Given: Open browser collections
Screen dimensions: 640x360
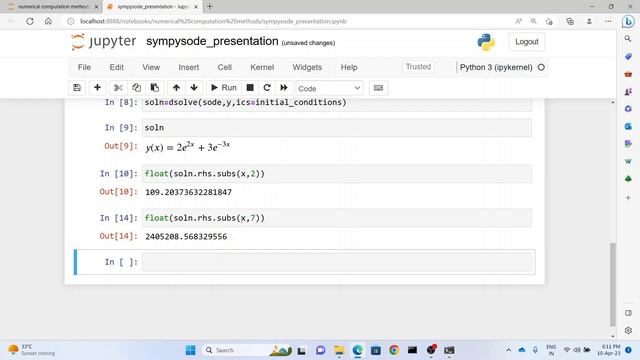Looking at the screenshot, I should click(570, 21).
